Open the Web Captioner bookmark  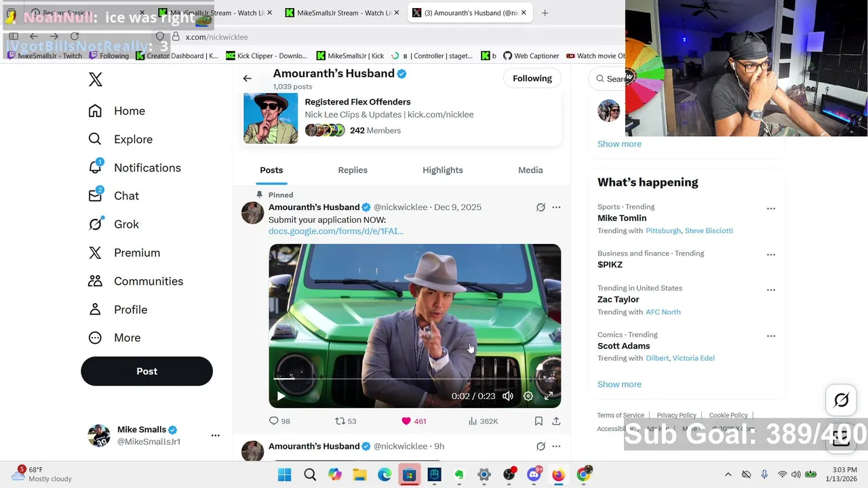tap(531, 56)
